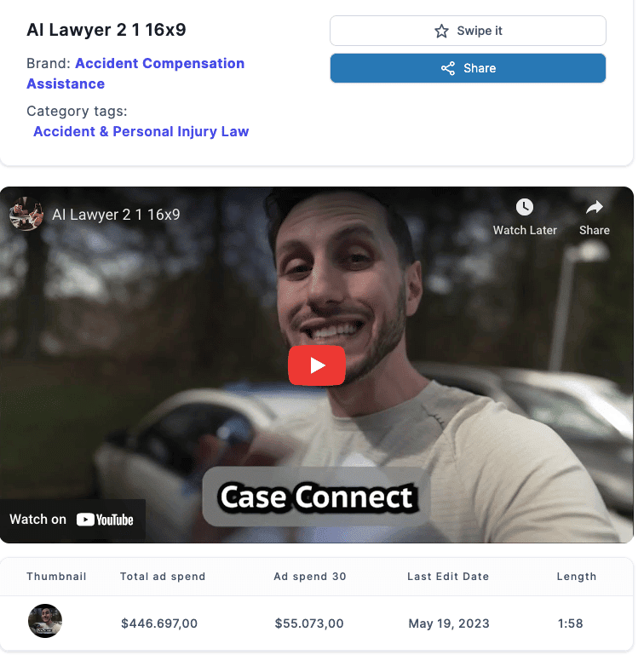Click the Watch Later clock icon
The image size is (644, 655).
525,207
